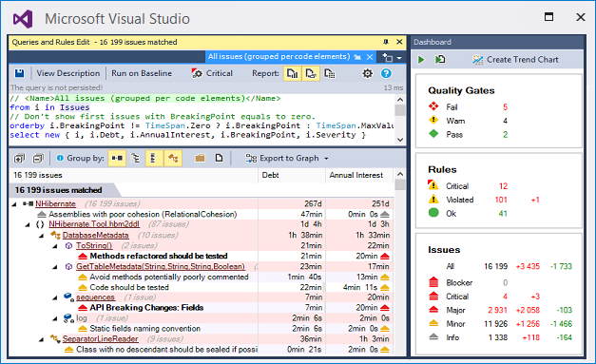Toggle group by assembly button
Screen dimensions: 596x364
tap(117, 158)
